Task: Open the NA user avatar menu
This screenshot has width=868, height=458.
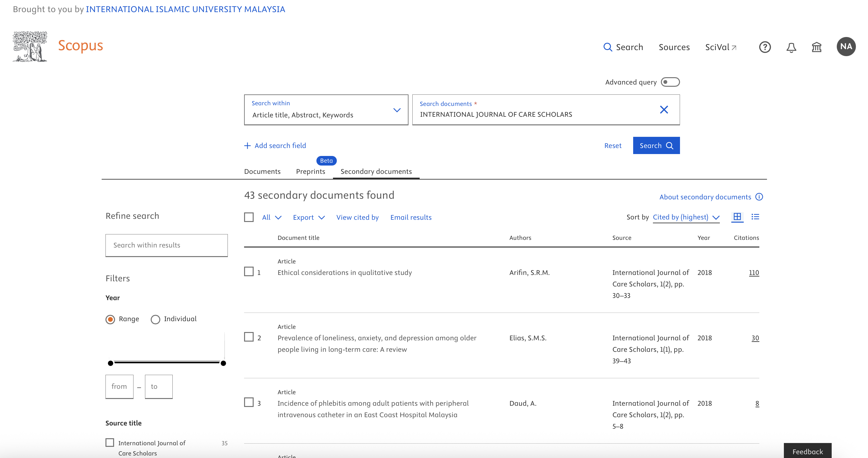Action: point(845,47)
